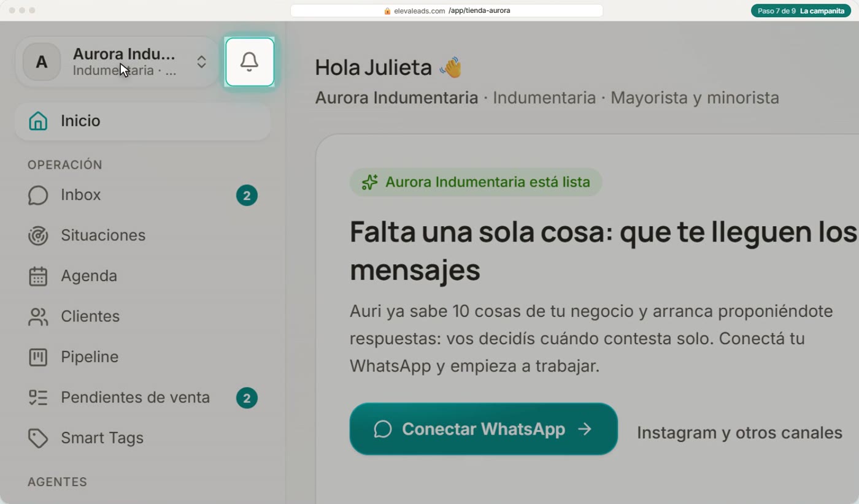
Task: Open the Situaciones section
Action: tap(142, 235)
